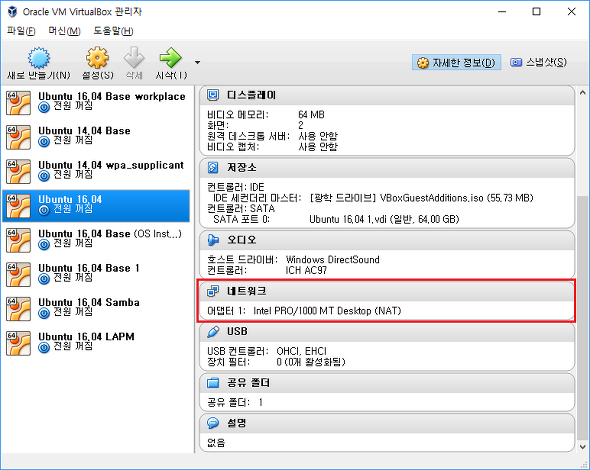
Task: Maximize the VirtualBox Manager window
Action: coord(536,12)
